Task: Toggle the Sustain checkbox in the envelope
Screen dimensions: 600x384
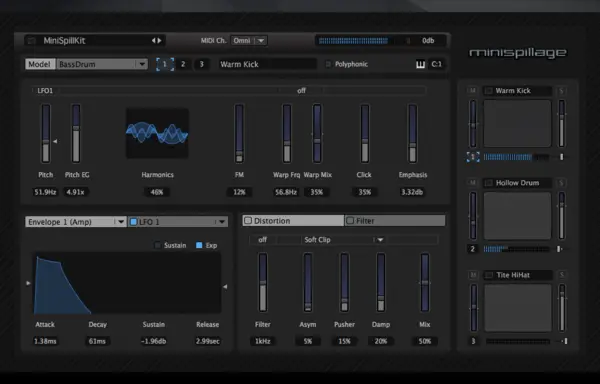Action: (x=157, y=245)
